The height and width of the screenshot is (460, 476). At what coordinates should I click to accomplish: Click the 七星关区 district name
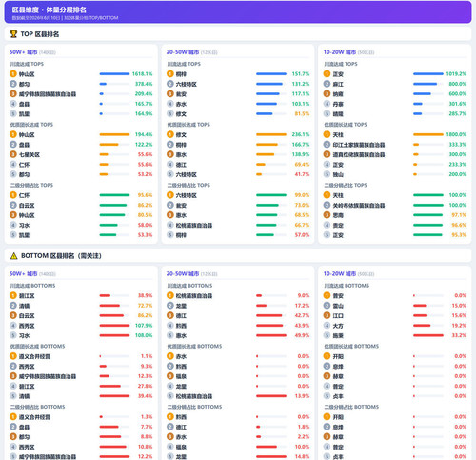click(x=30, y=154)
